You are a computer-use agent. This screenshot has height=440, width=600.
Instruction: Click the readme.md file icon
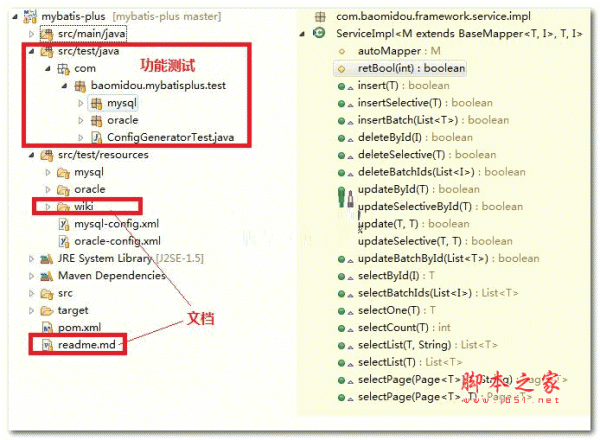pos(47,345)
